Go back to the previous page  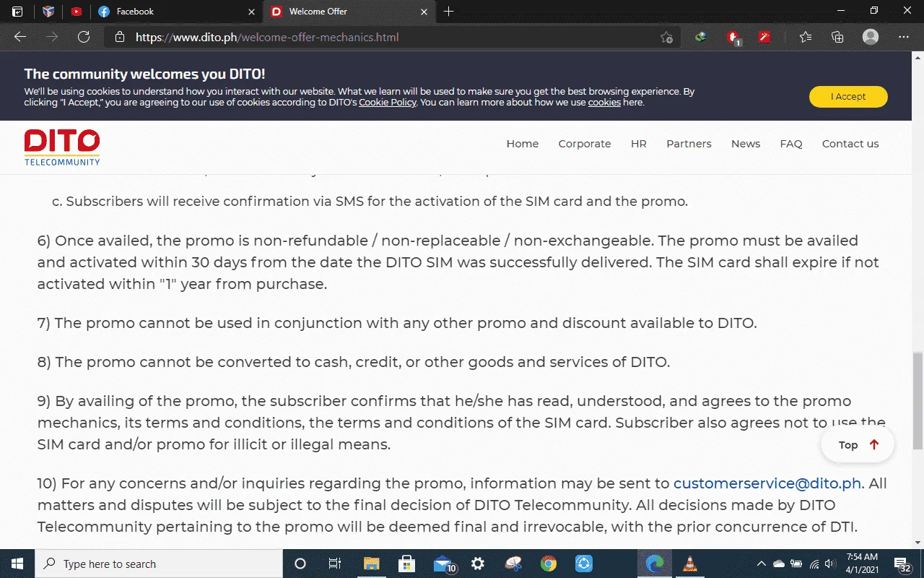coord(20,38)
